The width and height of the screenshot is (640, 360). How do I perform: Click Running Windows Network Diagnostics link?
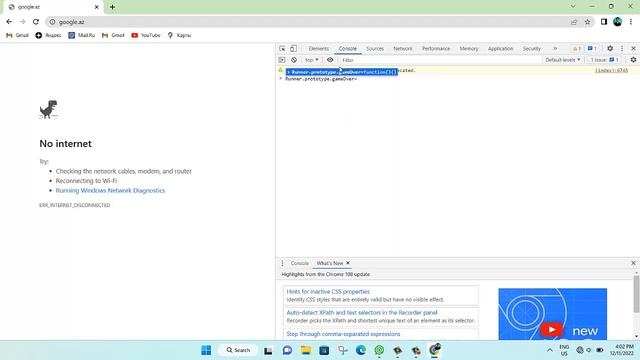(x=110, y=191)
